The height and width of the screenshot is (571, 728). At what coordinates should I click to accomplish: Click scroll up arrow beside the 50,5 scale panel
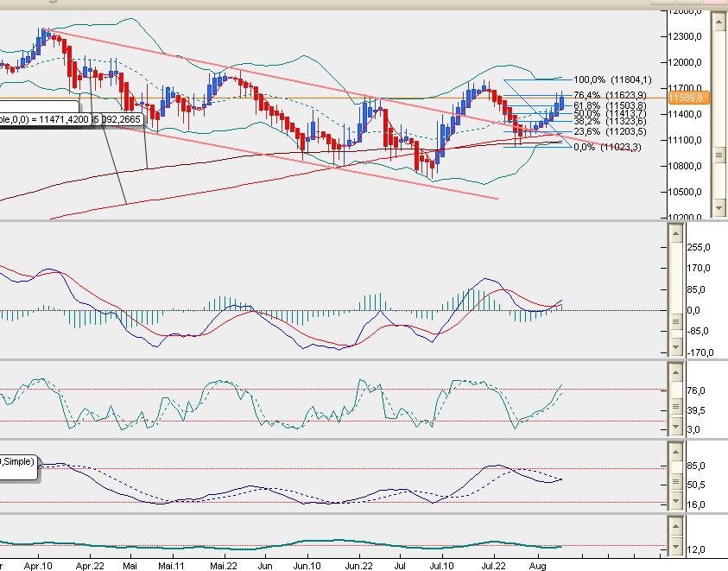pos(675,451)
